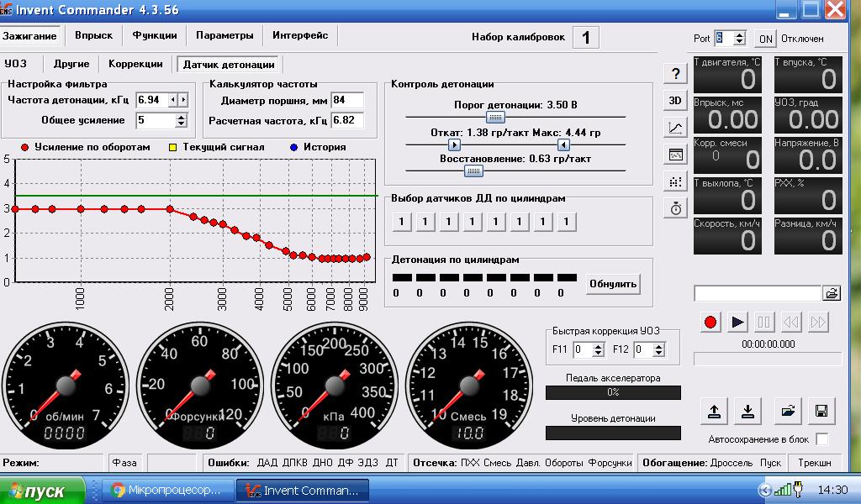Click the Макс rollback slider handle

tap(563, 144)
